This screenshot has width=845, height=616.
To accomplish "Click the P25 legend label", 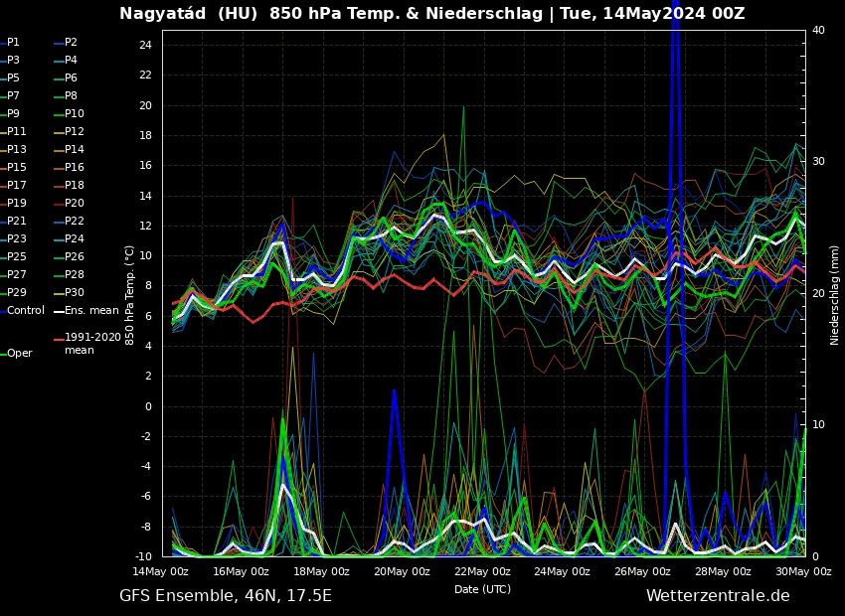I will coord(16,255).
